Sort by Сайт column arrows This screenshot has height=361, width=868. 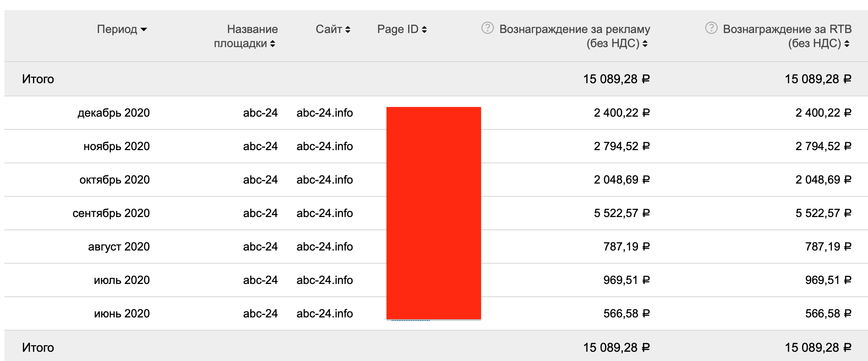348,29
